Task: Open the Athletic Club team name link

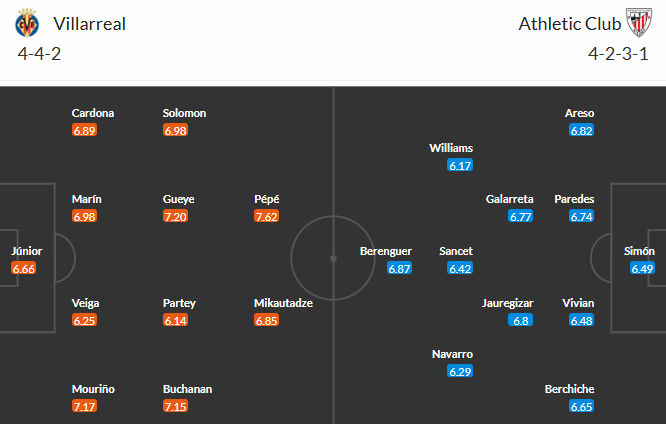Action: click(566, 24)
